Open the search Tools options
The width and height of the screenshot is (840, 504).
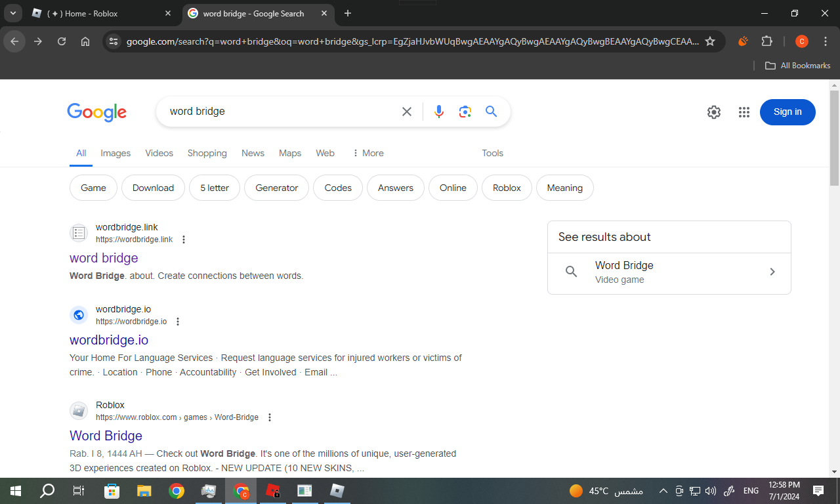[493, 153]
